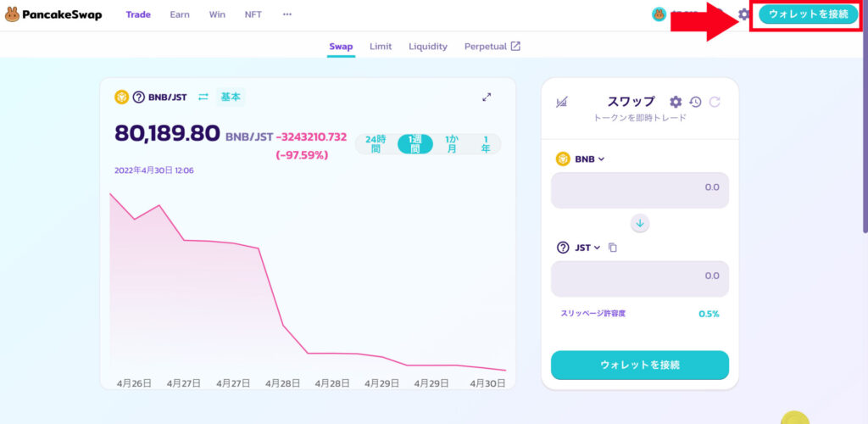
Task: Click header ウォレットを接続 button
Action: [x=808, y=14]
